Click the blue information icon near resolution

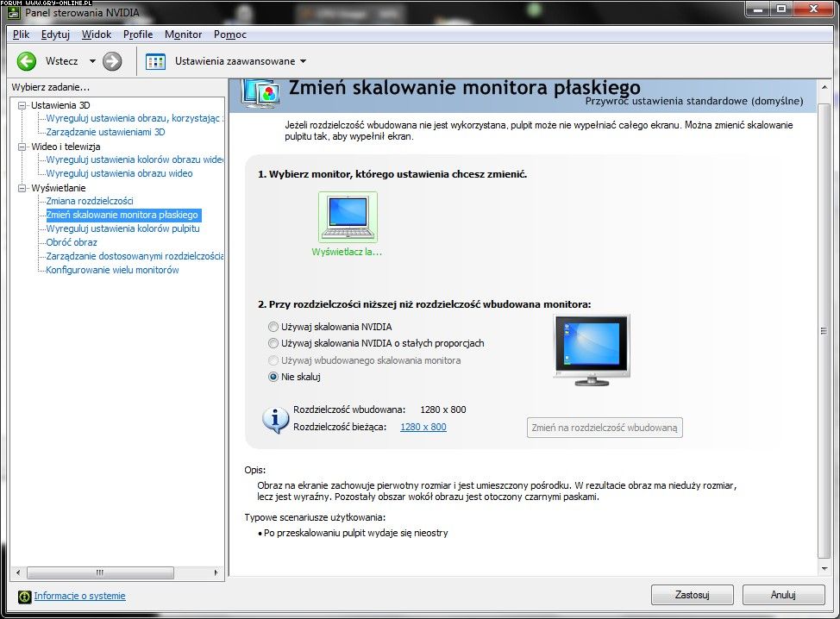(x=275, y=419)
